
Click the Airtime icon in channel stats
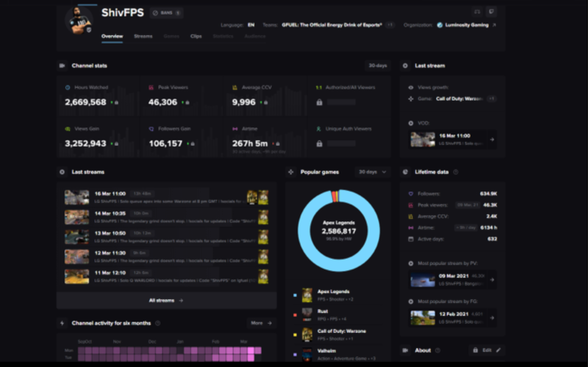[235, 129]
